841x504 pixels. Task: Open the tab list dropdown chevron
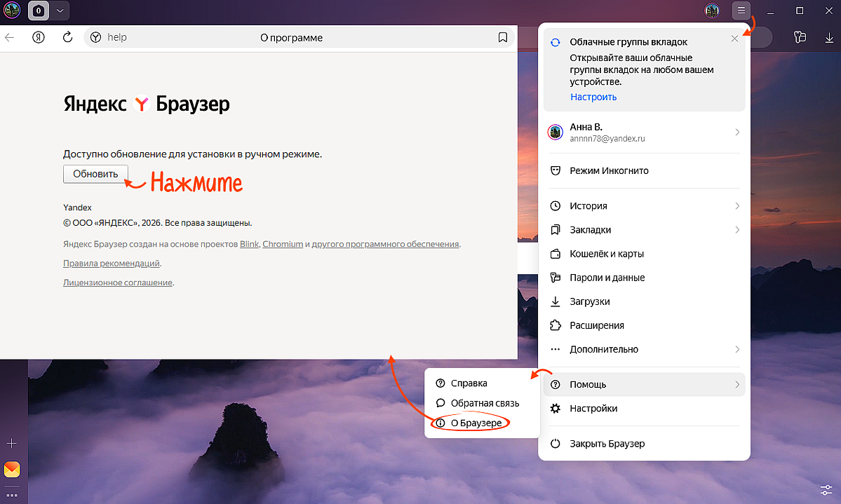coord(60,11)
